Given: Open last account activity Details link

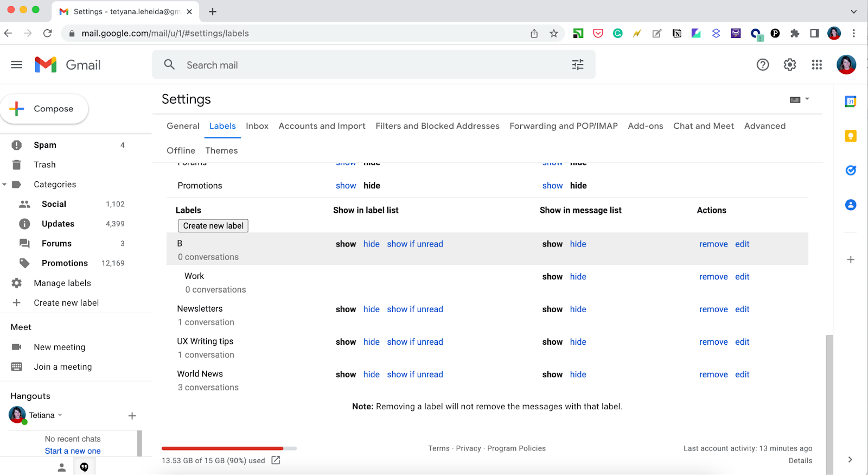Looking at the screenshot, I should pyautogui.click(x=800, y=461).
